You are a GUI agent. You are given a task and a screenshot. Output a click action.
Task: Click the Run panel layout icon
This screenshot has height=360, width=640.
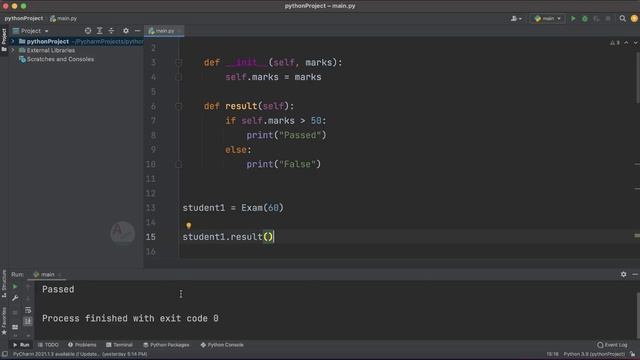click(x=15, y=327)
